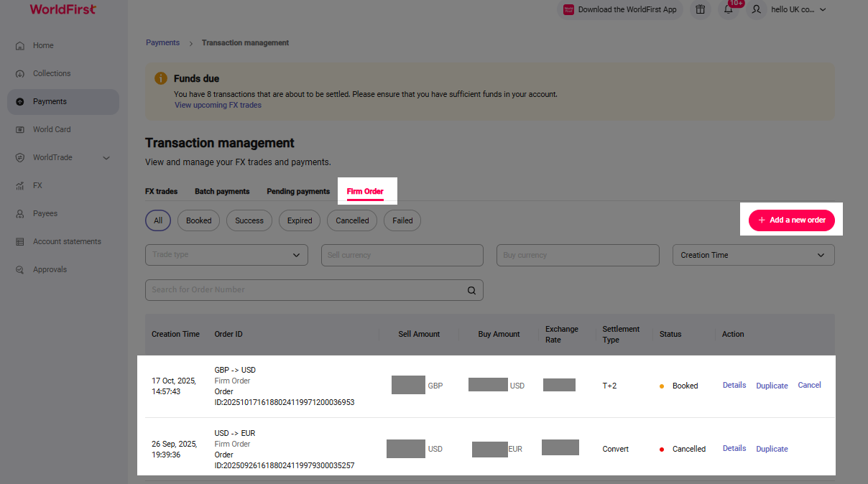Click the Account statements icon
This screenshot has height=484, width=868.
[x=20, y=242]
